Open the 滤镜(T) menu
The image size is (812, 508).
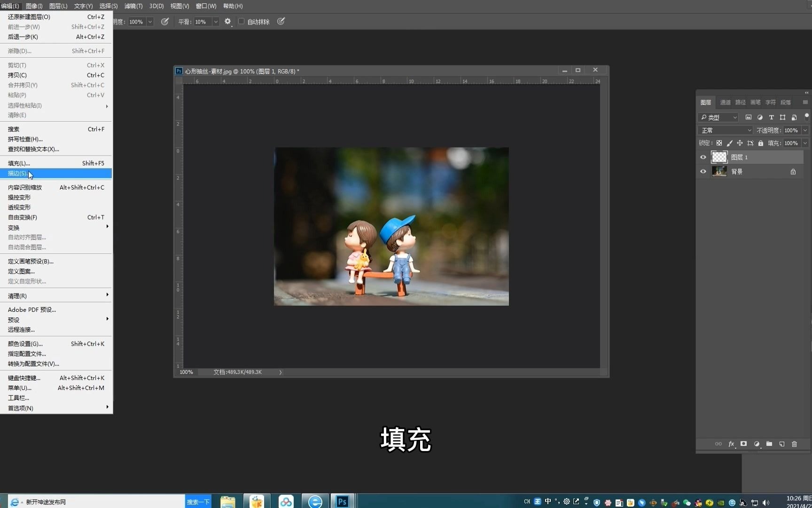pyautogui.click(x=133, y=6)
